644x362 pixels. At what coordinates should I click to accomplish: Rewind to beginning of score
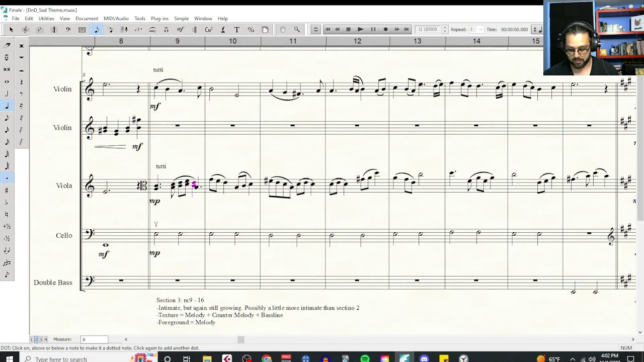pyautogui.click(x=328, y=30)
